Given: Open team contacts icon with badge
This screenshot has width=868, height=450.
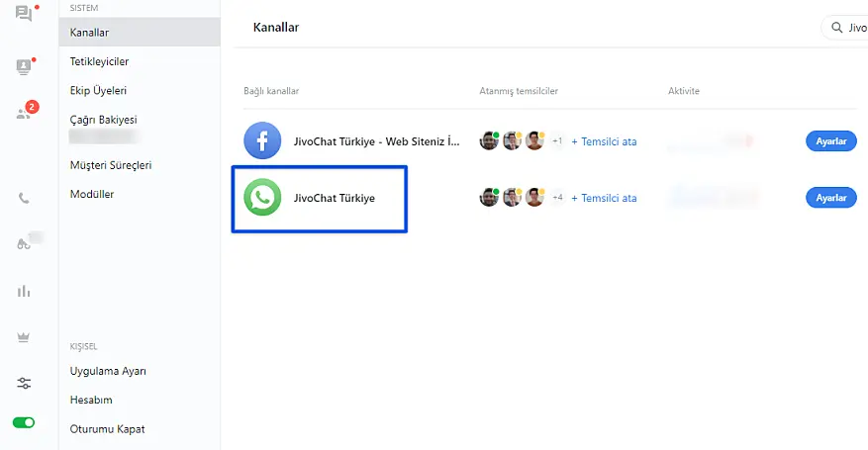Looking at the screenshot, I should [24, 112].
